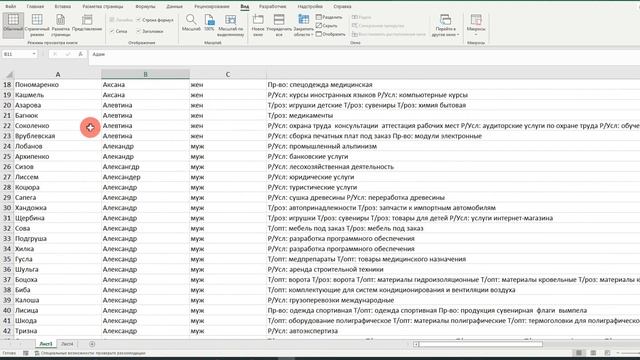Click cell with name Александер

pos(145,177)
